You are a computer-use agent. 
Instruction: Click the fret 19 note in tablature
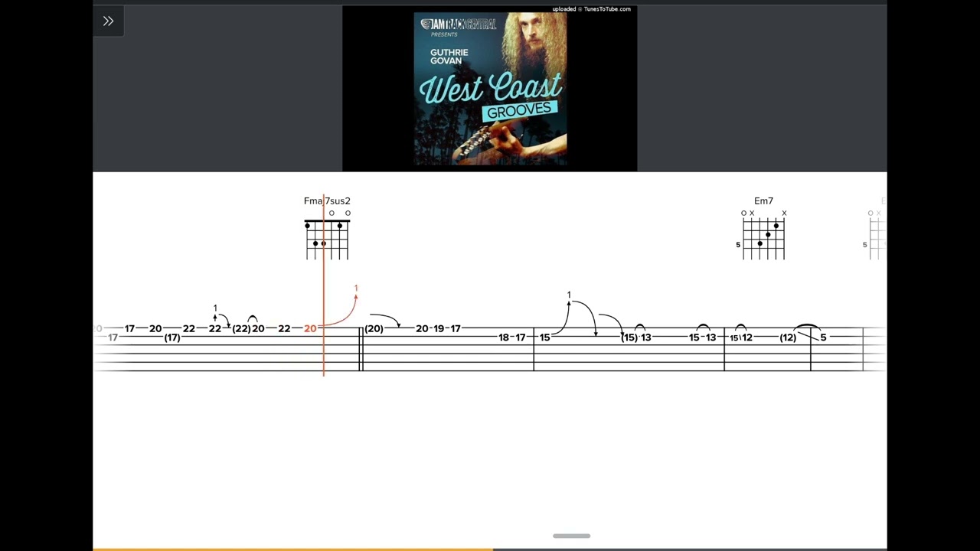(439, 328)
